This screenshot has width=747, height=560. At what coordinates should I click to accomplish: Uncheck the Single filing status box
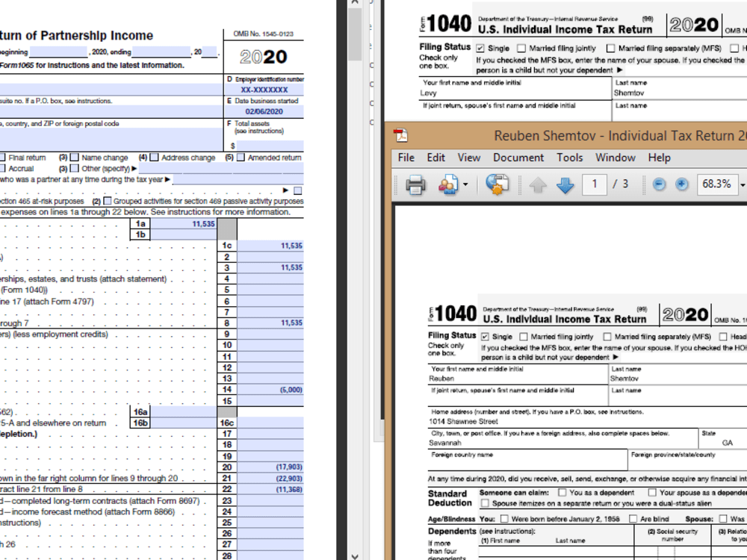click(x=486, y=337)
